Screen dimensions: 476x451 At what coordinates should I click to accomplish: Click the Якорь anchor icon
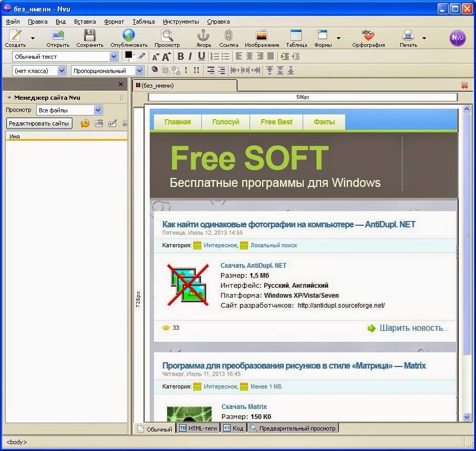click(x=203, y=36)
